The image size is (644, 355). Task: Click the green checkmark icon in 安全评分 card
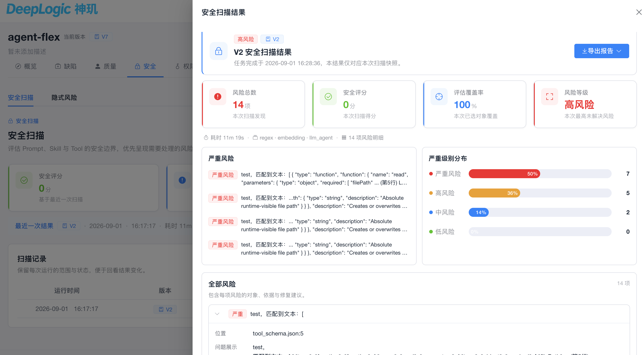(328, 96)
